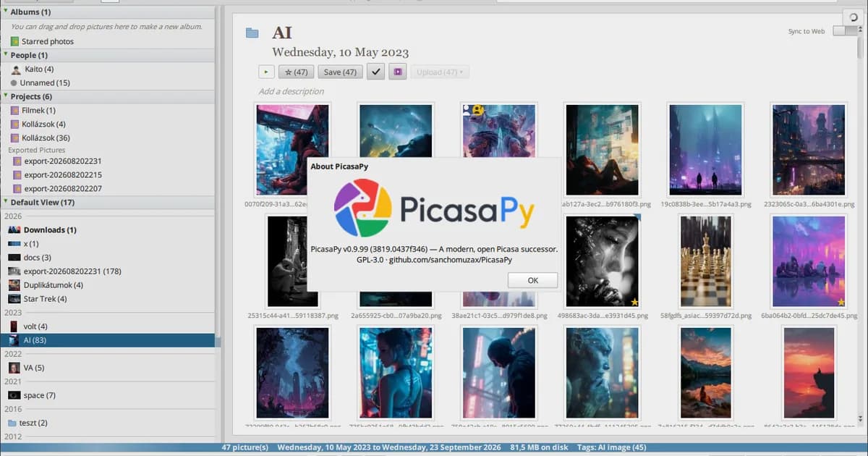Select Kaito (4) in People
The image size is (868, 456).
pyautogui.click(x=38, y=69)
